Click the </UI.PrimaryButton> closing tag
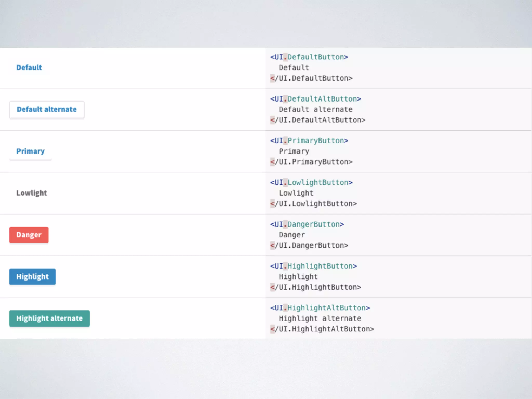The image size is (532, 399). pyautogui.click(x=311, y=162)
